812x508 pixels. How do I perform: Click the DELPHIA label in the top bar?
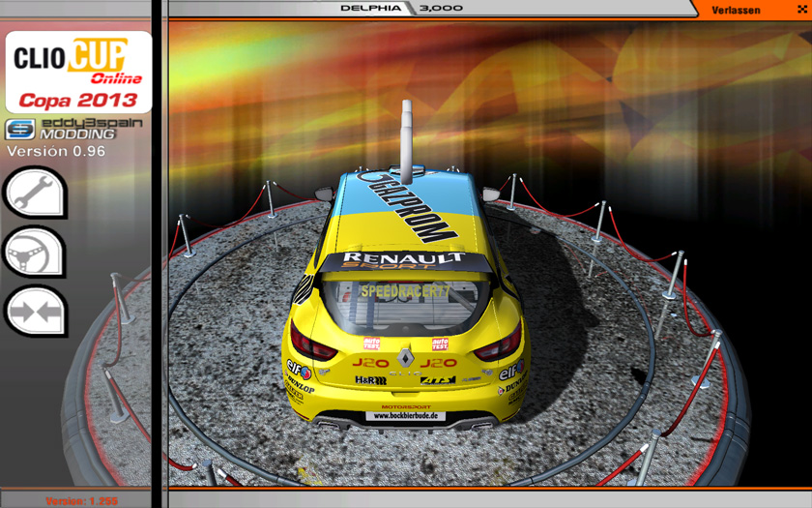pos(372,9)
